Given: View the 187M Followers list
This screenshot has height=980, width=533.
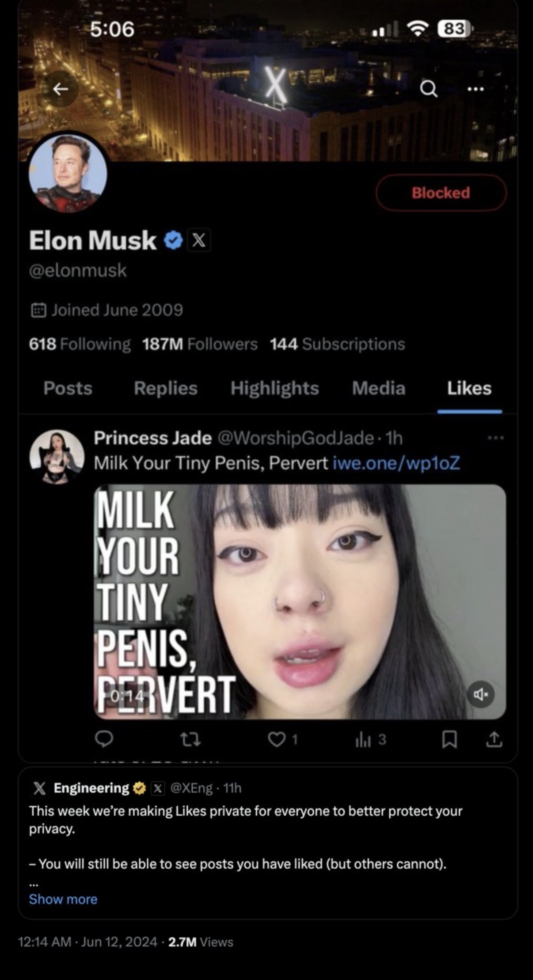Looking at the screenshot, I should 200,344.
